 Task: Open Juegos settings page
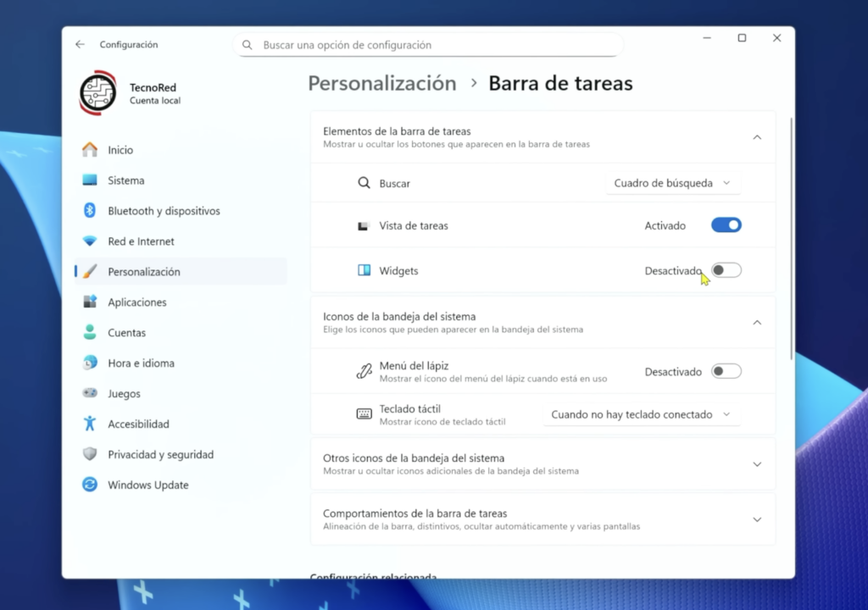click(181, 393)
